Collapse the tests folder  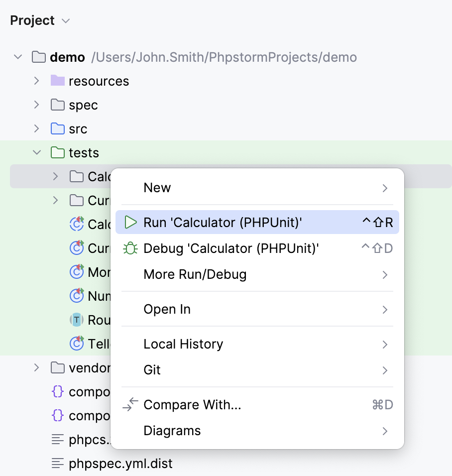[36, 152]
